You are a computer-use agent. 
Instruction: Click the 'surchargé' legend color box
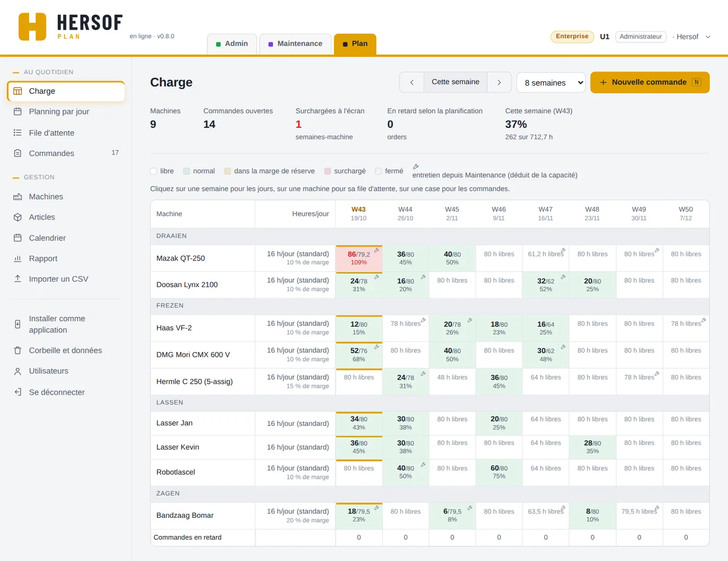[328, 171]
